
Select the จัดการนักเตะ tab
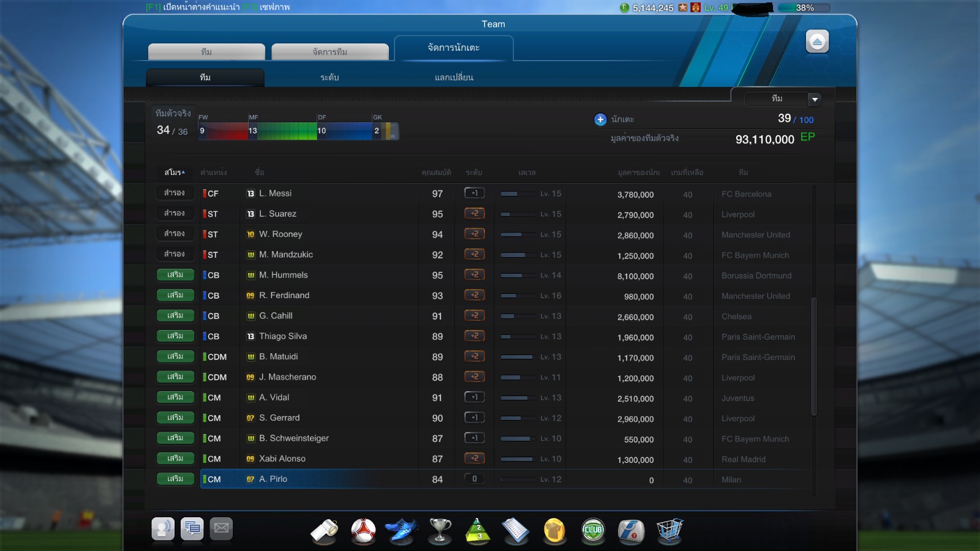(x=453, y=48)
